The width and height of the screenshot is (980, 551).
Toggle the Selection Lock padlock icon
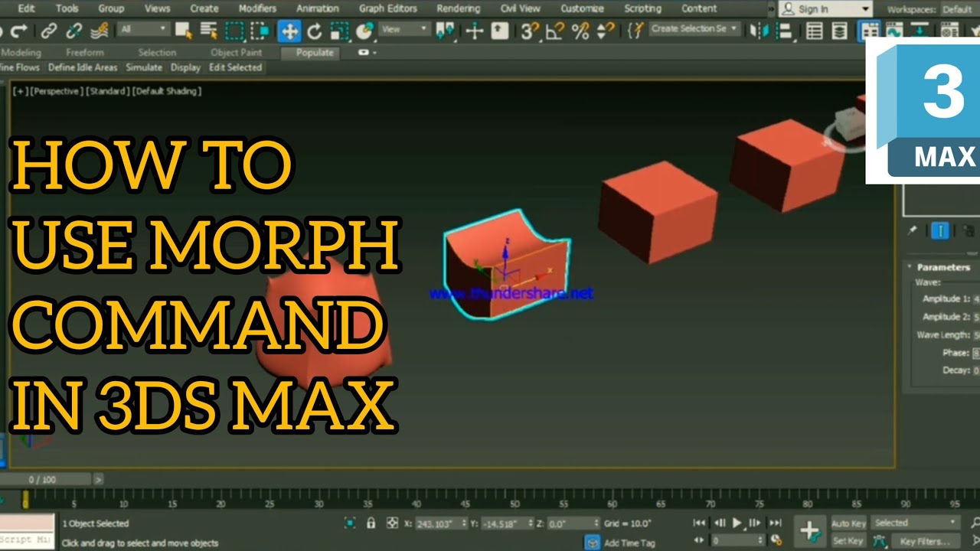(371, 523)
